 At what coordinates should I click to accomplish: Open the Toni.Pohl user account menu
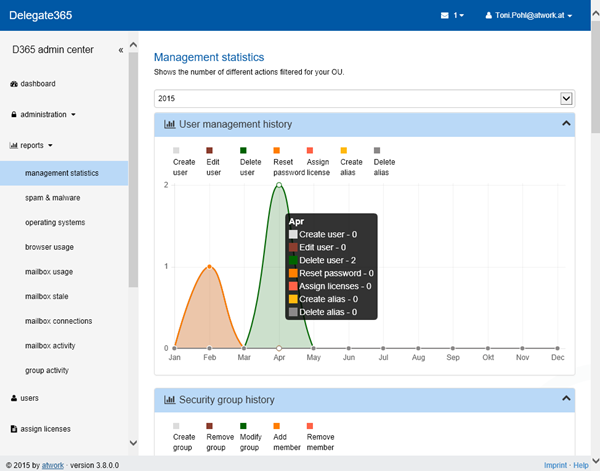(528, 16)
